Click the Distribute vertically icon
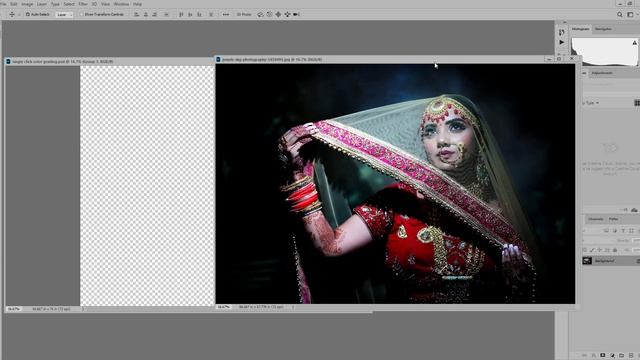The image size is (640, 360). pyautogui.click(x=211, y=14)
